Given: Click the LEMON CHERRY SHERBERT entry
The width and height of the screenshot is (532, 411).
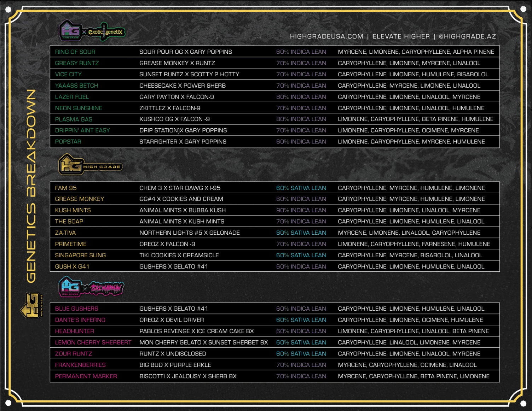Looking at the screenshot, I should [x=93, y=342].
